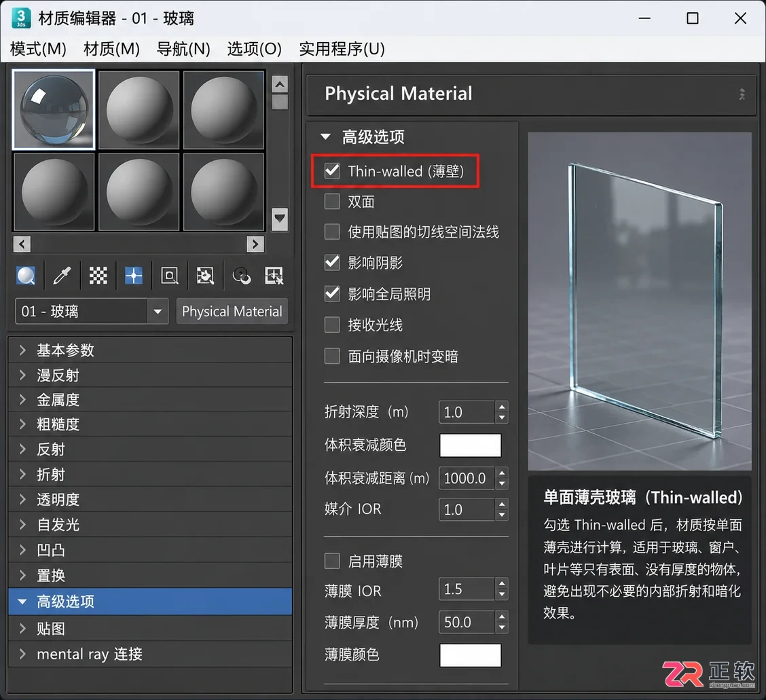Viewport: 766px width, 700px height.
Task: Click the pin icon in Physical Material header
Action: [x=742, y=94]
